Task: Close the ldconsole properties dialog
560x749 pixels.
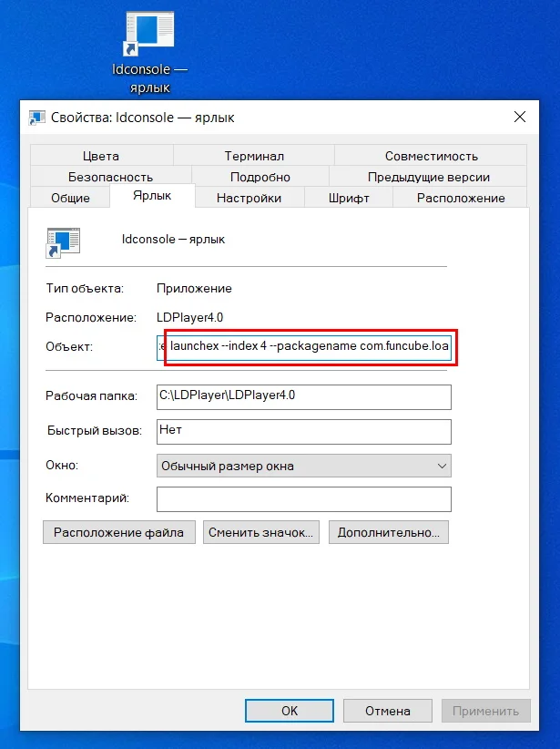Action: (519, 117)
